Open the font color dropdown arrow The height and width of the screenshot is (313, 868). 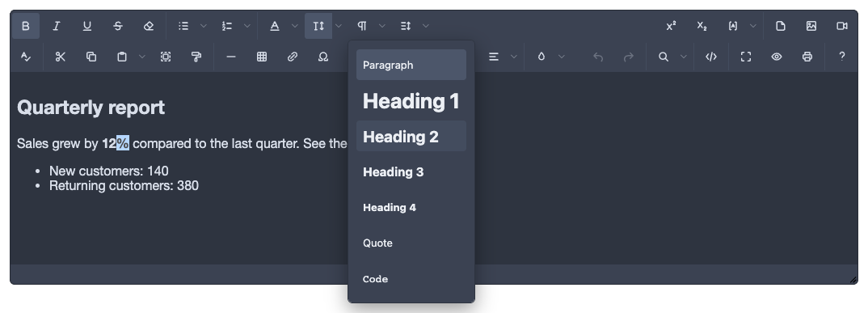coord(294,26)
